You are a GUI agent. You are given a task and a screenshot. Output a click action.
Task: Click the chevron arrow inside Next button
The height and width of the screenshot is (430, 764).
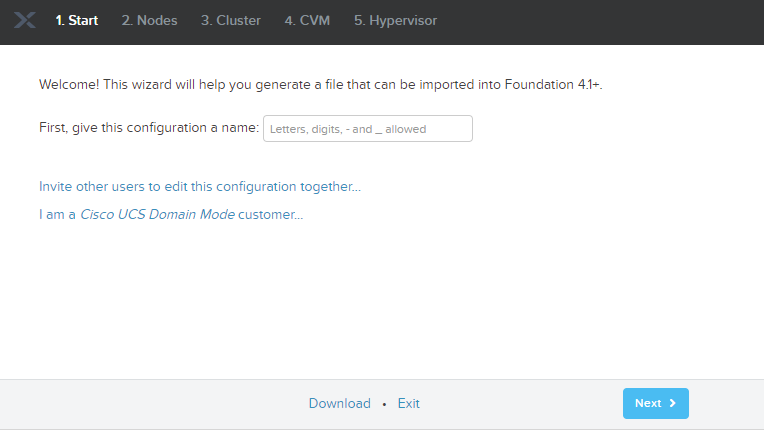[x=673, y=403]
